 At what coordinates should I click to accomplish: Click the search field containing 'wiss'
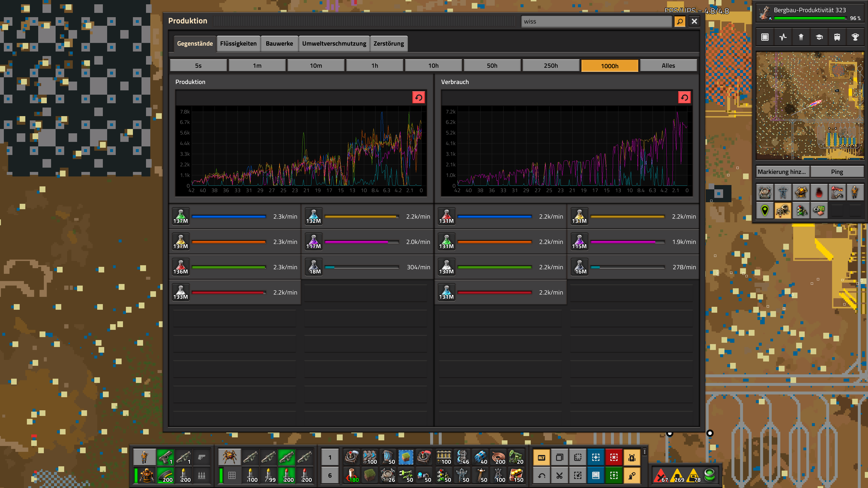(x=597, y=21)
